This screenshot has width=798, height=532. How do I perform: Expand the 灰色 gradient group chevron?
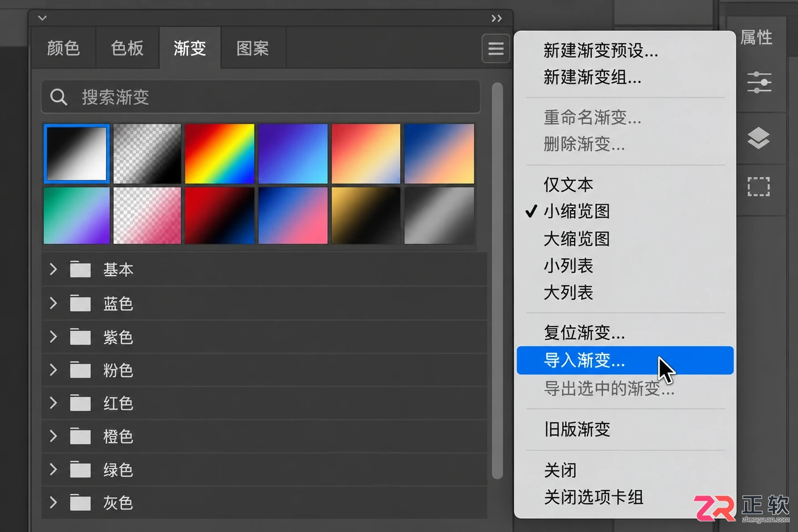[x=53, y=503]
